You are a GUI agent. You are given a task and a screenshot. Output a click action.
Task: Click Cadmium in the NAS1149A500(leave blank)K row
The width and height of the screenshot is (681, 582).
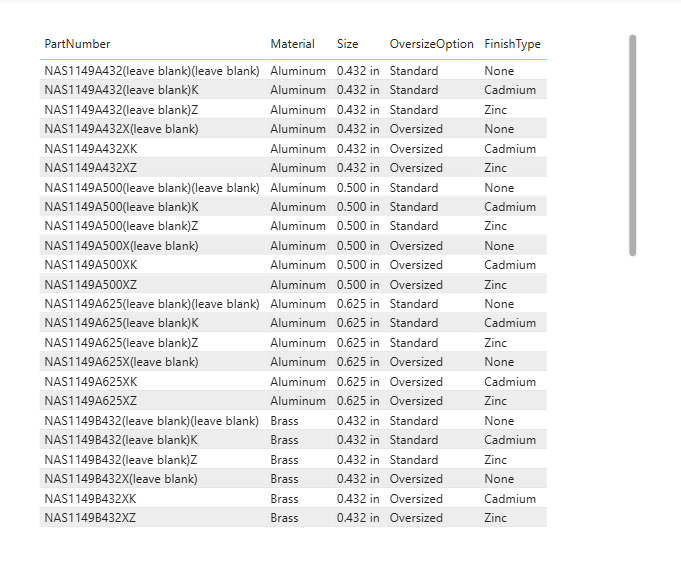(510, 207)
